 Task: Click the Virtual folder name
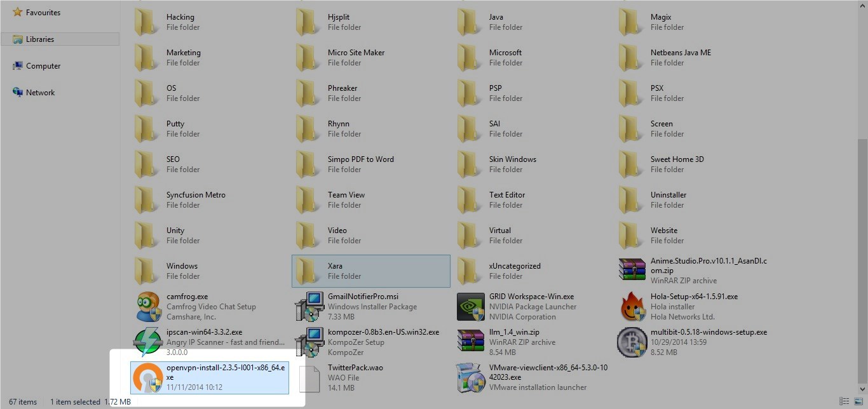click(x=500, y=231)
